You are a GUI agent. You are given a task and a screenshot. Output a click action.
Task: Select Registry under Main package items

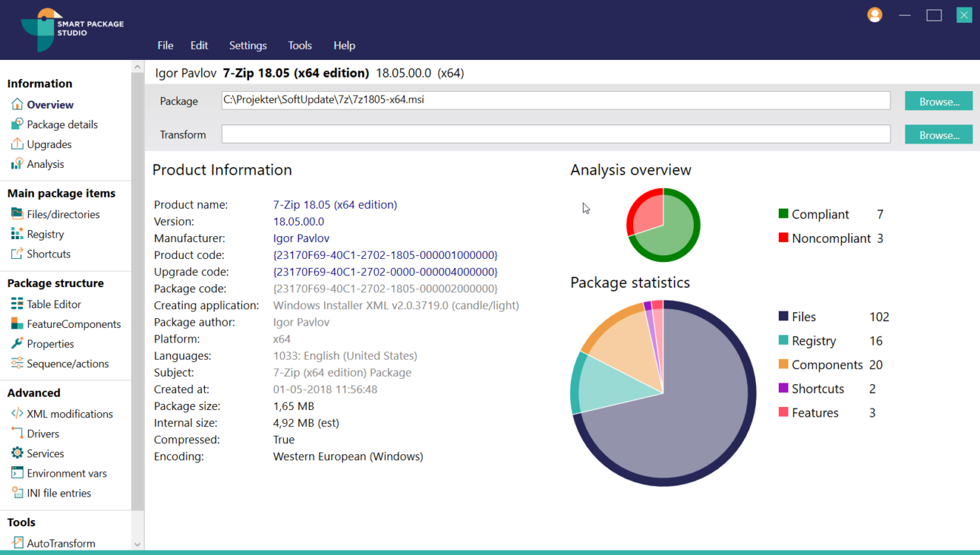[x=45, y=234]
